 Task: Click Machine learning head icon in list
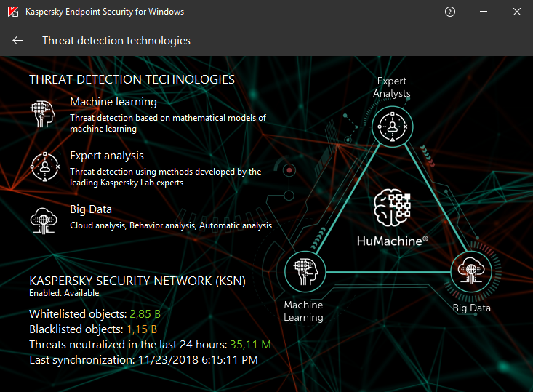click(x=44, y=115)
